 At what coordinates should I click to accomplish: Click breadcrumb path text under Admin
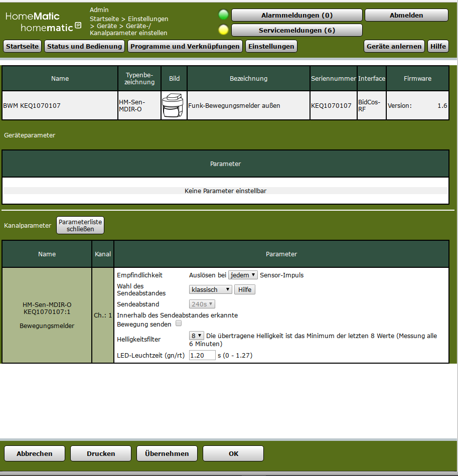tap(129, 26)
